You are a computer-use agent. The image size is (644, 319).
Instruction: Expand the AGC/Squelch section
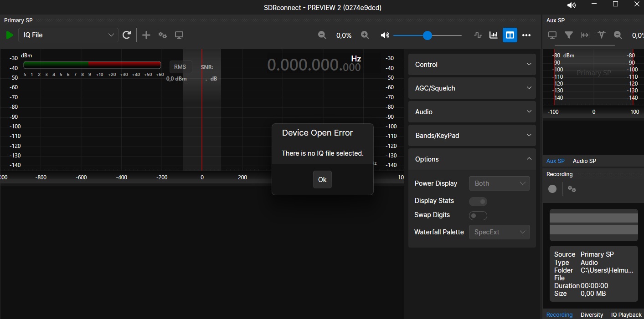472,88
